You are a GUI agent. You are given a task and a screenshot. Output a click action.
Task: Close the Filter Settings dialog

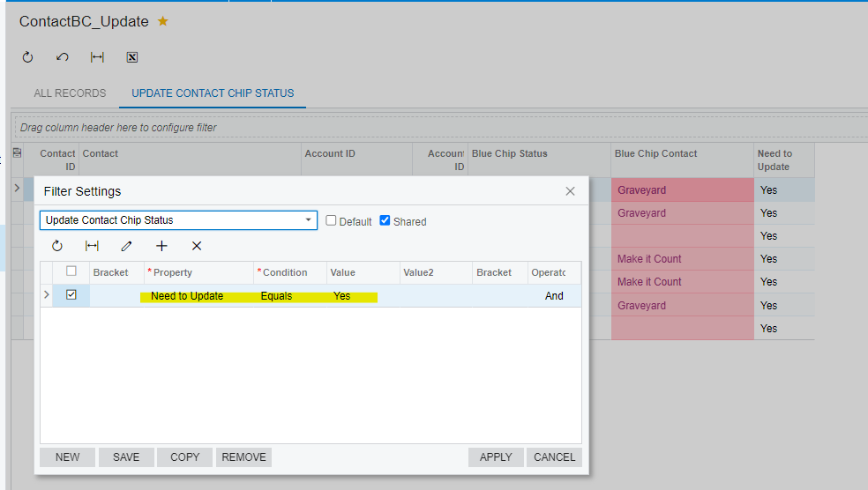(570, 191)
